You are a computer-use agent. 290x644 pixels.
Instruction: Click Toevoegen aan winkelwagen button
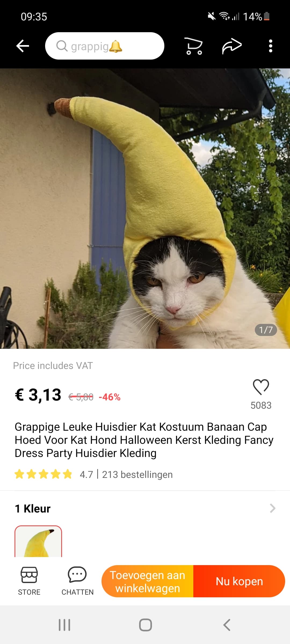point(147,581)
